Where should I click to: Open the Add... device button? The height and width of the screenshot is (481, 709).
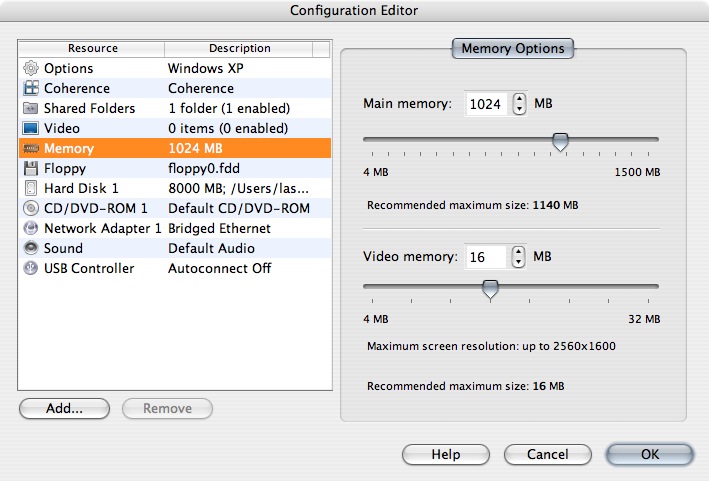click(x=64, y=409)
